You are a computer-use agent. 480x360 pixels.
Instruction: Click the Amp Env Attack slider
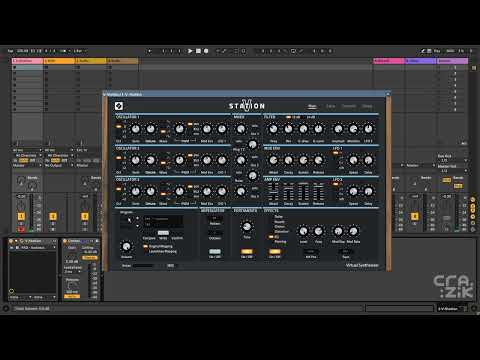pyautogui.click(x=273, y=192)
